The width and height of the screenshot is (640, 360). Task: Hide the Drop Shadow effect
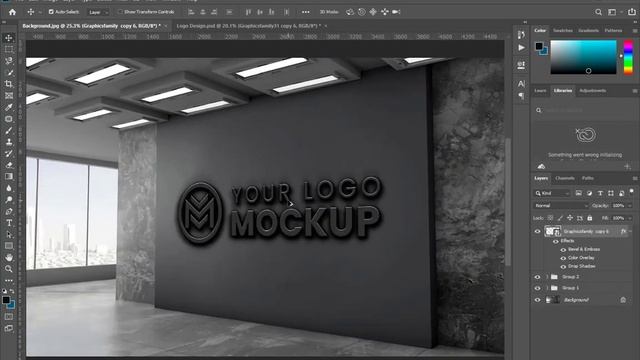pos(563,267)
